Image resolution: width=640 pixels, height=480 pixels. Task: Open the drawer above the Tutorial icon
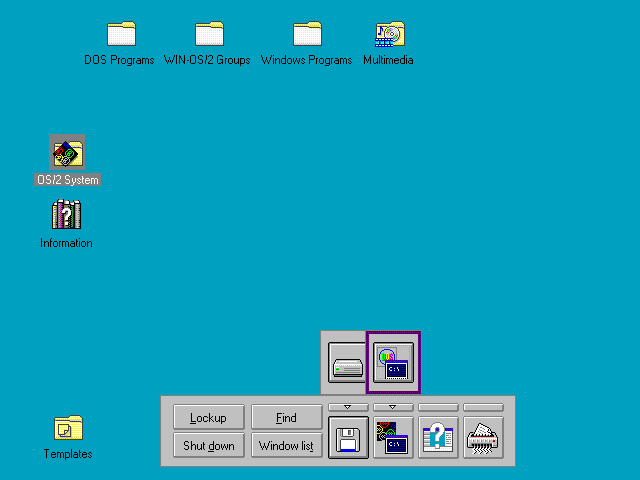[x=438, y=407]
